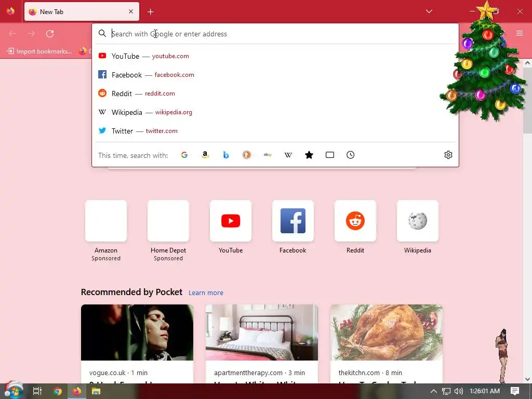Image resolution: width=532 pixels, height=399 pixels.
Task: Search history using the clock icon
Action: (x=351, y=155)
